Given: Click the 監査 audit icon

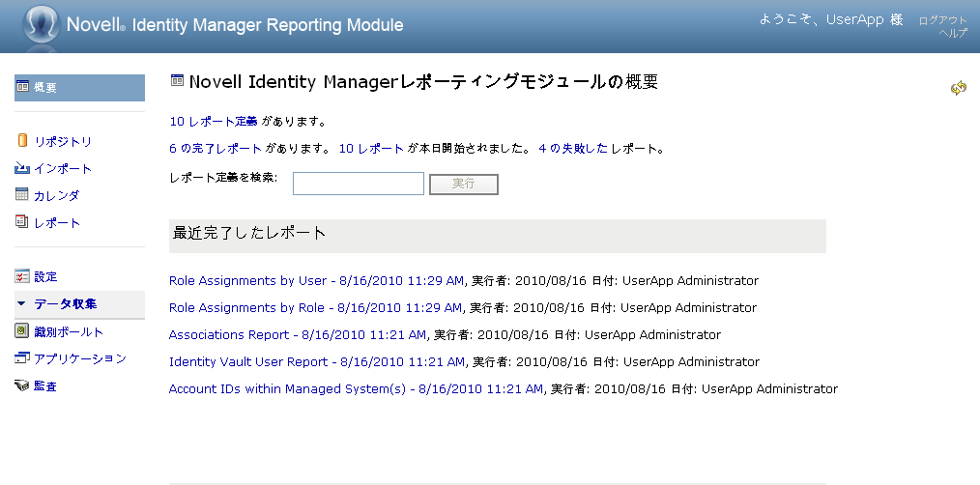Looking at the screenshot, I should [22, 385].
